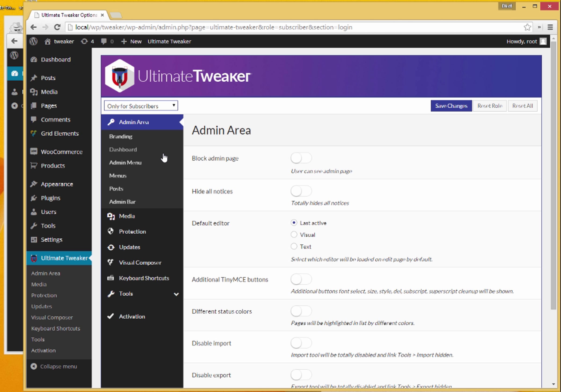
Task: Open the Admin Area section in tweaker menu
Action: [142, 122]
